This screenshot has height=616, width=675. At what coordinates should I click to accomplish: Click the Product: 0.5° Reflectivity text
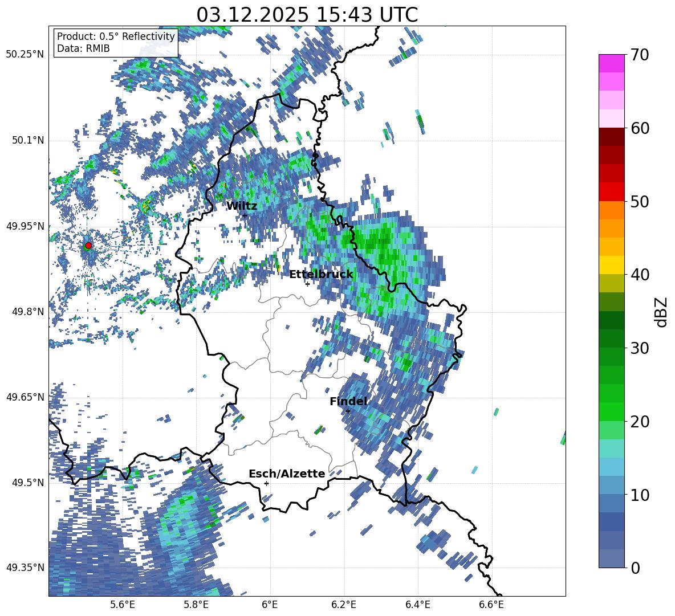click(116, 36)
